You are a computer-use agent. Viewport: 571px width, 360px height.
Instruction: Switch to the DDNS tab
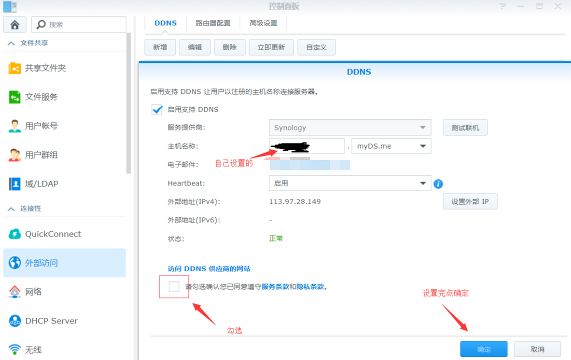(165, 23)
